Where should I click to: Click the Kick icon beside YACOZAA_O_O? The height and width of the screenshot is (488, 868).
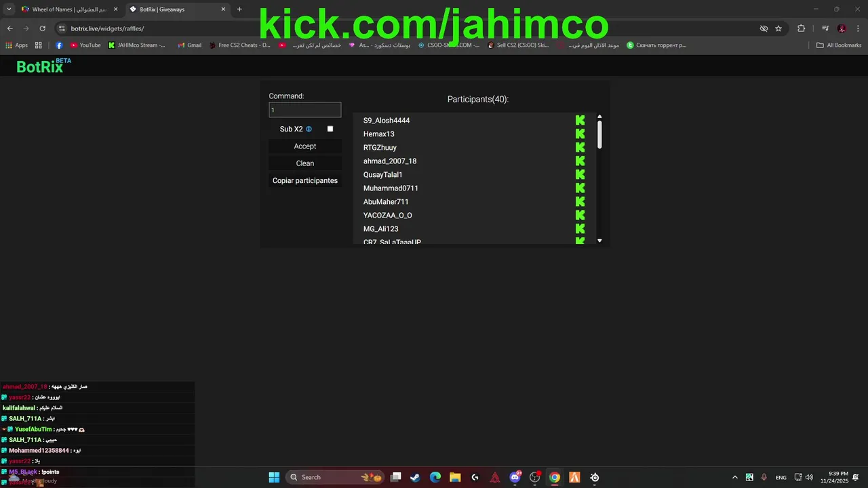click(x=580, y=215)
